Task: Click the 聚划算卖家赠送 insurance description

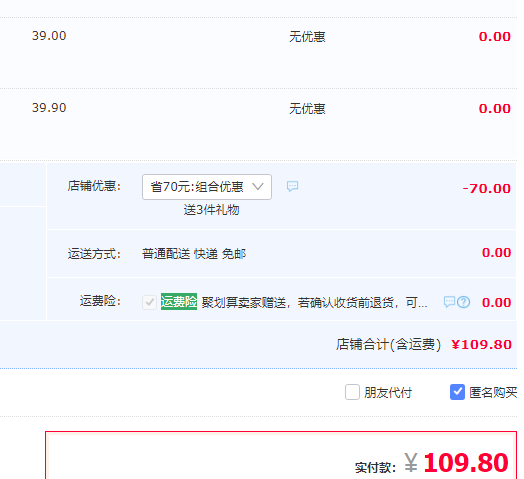Action: (314, 303)
